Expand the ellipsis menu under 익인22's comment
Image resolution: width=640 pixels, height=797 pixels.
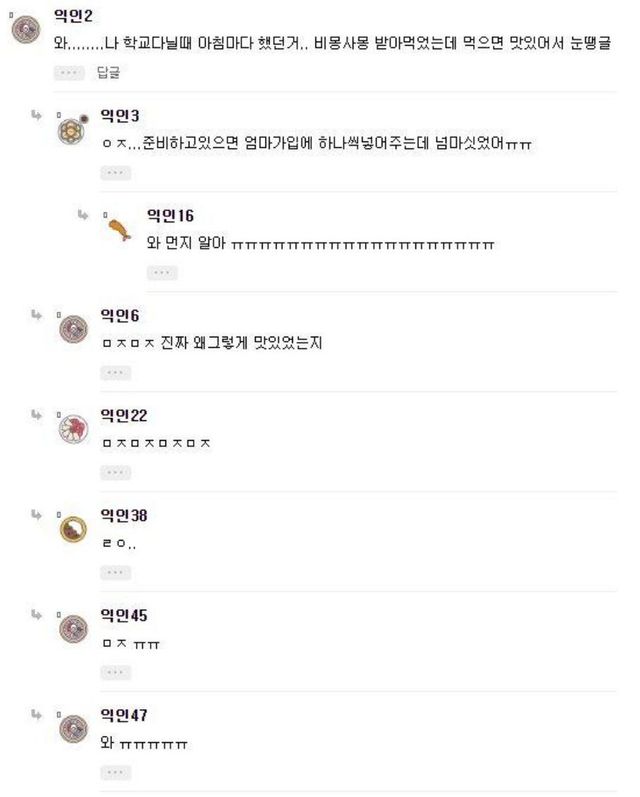click(115, 473)
